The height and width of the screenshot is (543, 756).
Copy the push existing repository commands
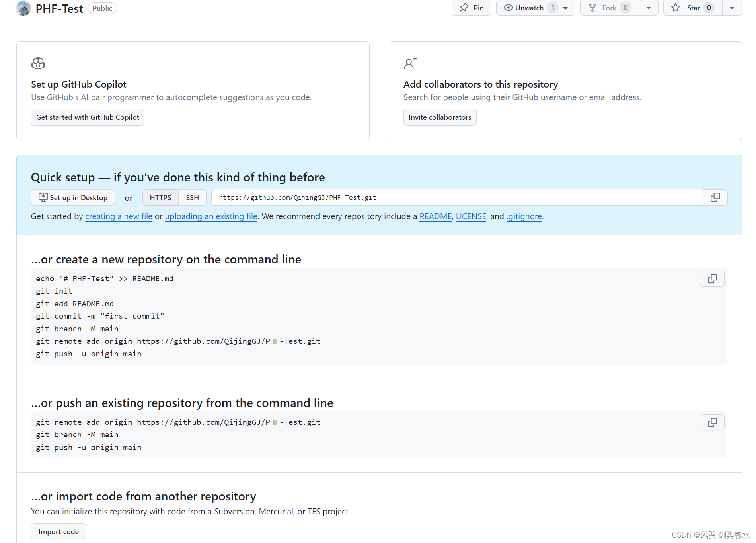[712, 422]
